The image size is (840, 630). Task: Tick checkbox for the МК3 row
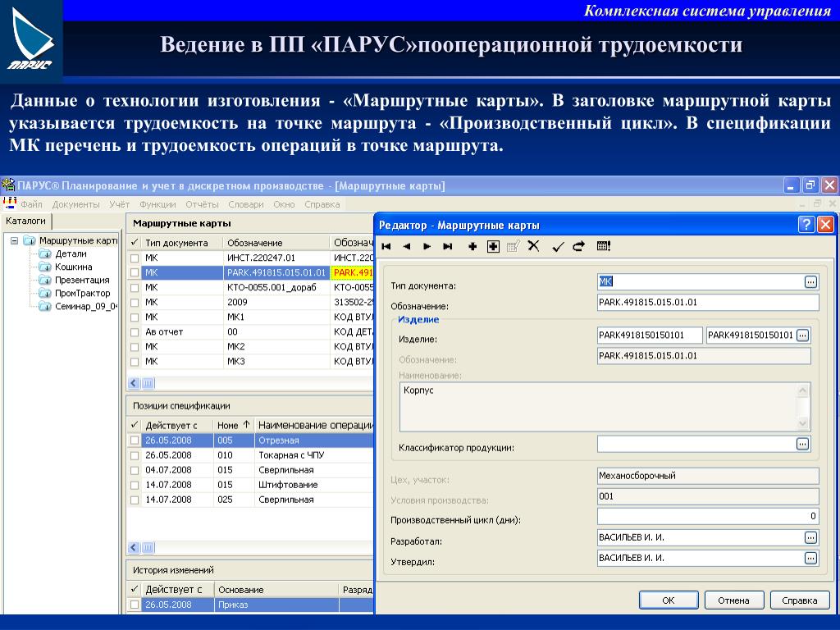135,362
